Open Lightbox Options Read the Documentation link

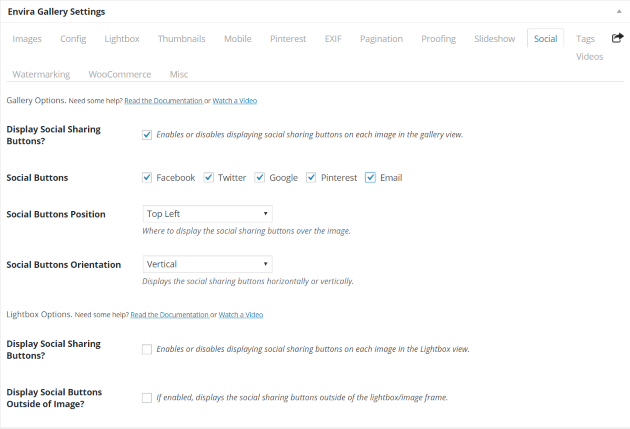pos(170,315)
